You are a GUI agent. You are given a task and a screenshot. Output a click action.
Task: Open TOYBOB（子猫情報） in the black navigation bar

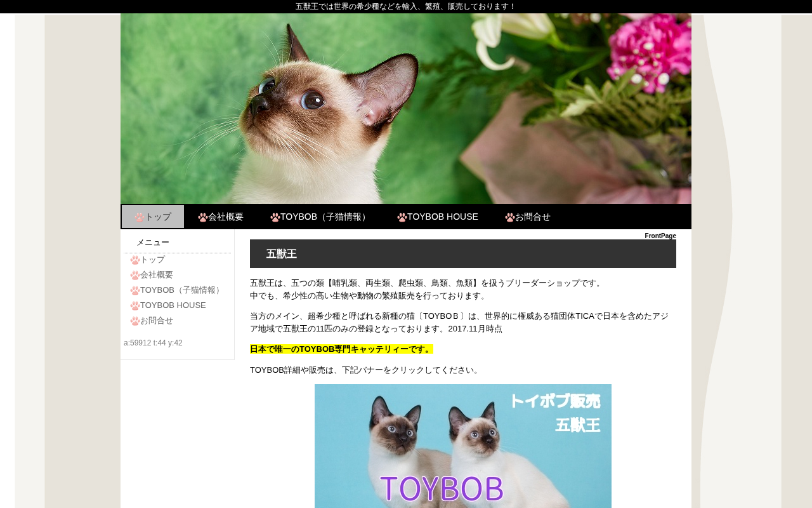click(320, 217)
